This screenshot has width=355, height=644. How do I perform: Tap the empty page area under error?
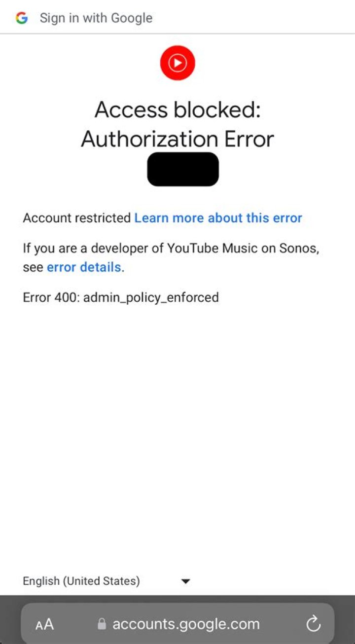pos(177,434)
